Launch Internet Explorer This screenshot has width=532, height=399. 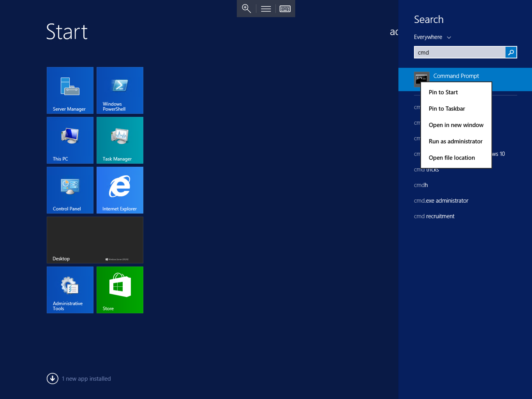(120, 190)
